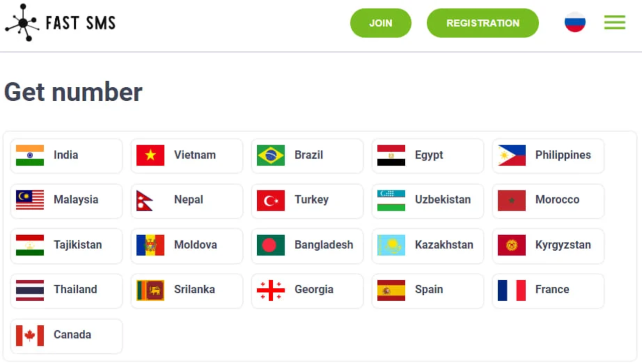Click the Canada flag icon
The height and width of the screenshot is (364, 642).
point(30,335)
